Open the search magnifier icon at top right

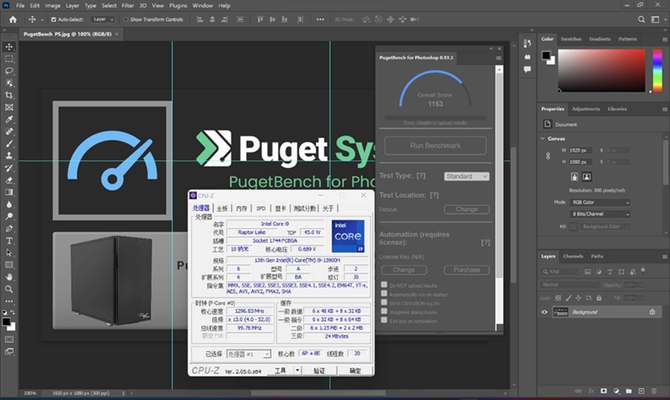(x=641, y=20)
